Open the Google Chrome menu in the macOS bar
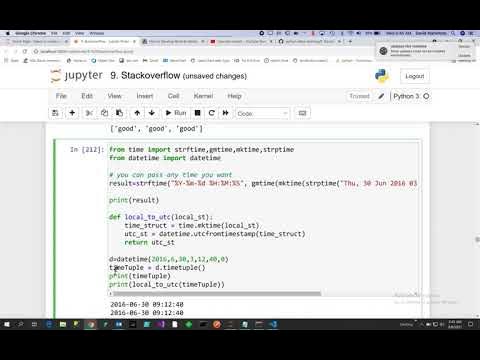The image size is (480, 360). [x=31, y=33]
